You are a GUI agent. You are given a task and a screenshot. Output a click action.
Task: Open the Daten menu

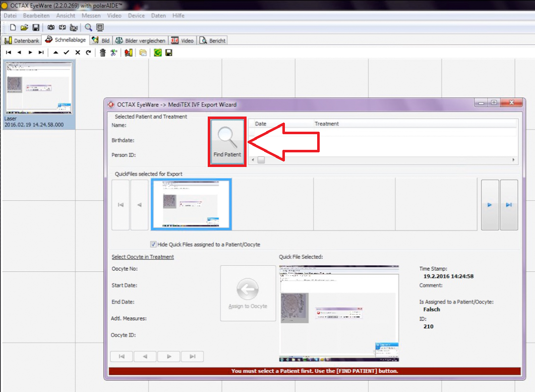click(x=158, y=15)
